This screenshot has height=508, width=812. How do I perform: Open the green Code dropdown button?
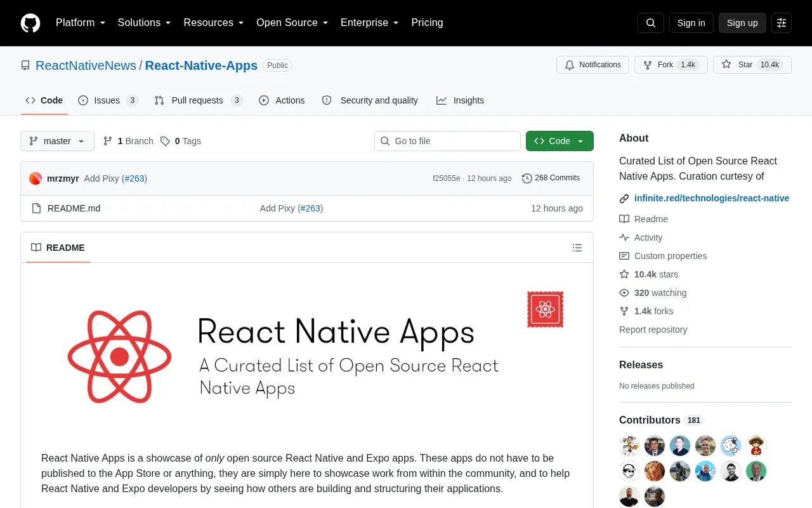pos(560,141)
